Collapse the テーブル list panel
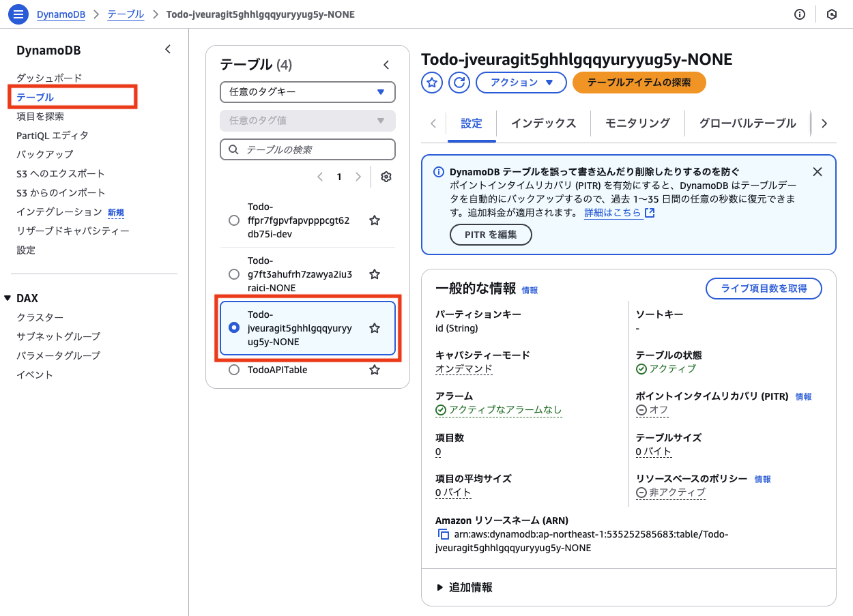Viewport: 853px width, 616px height. point(386,65)
